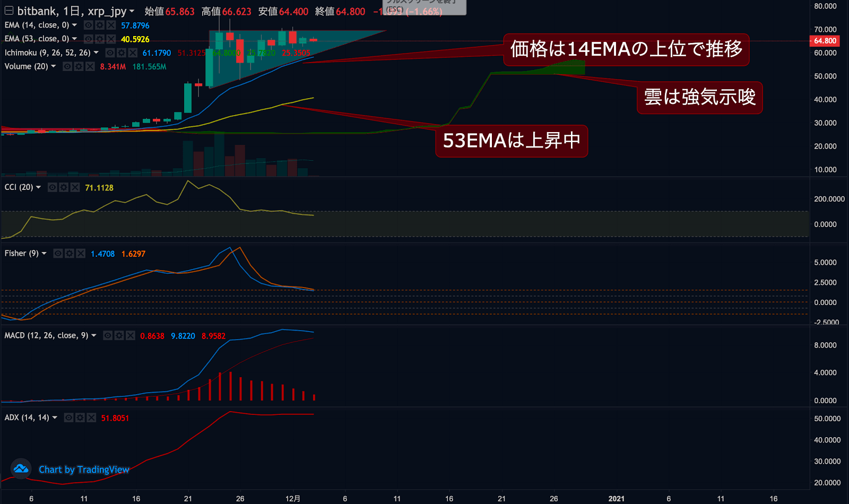Remove the Fisher indicator from chart

[x=81, y=254]
